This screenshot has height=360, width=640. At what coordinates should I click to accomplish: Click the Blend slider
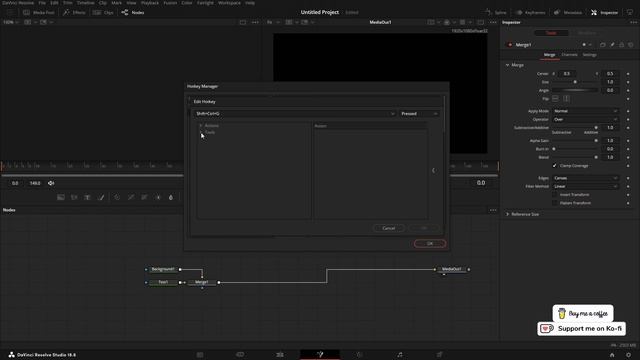(575, 157)
